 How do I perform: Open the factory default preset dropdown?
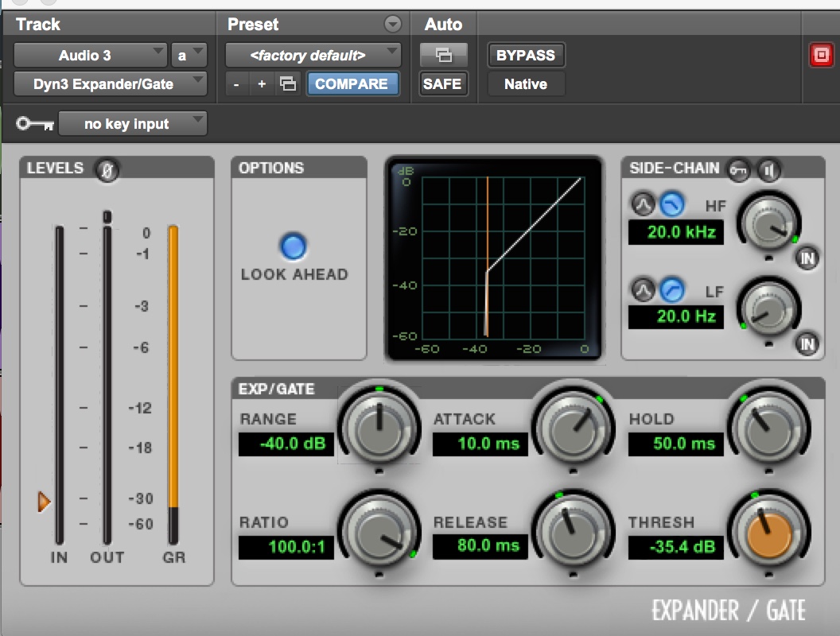(313, 56)
